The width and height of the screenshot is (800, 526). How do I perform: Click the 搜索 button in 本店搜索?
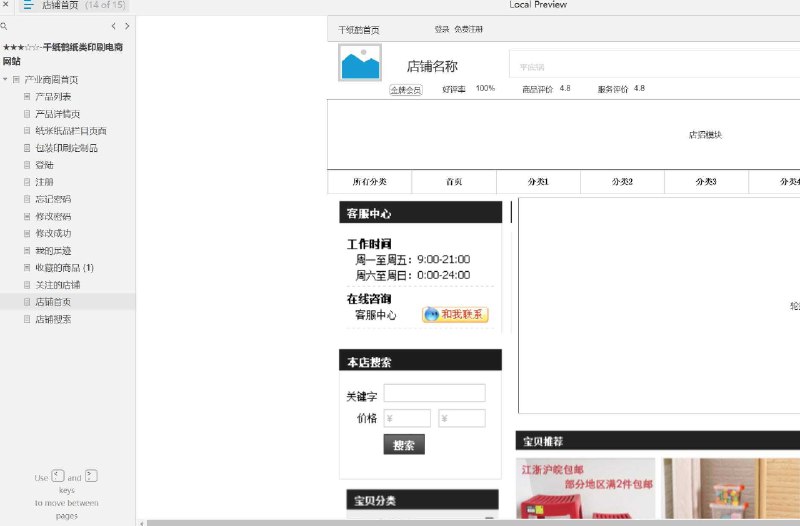click(404, 445)
